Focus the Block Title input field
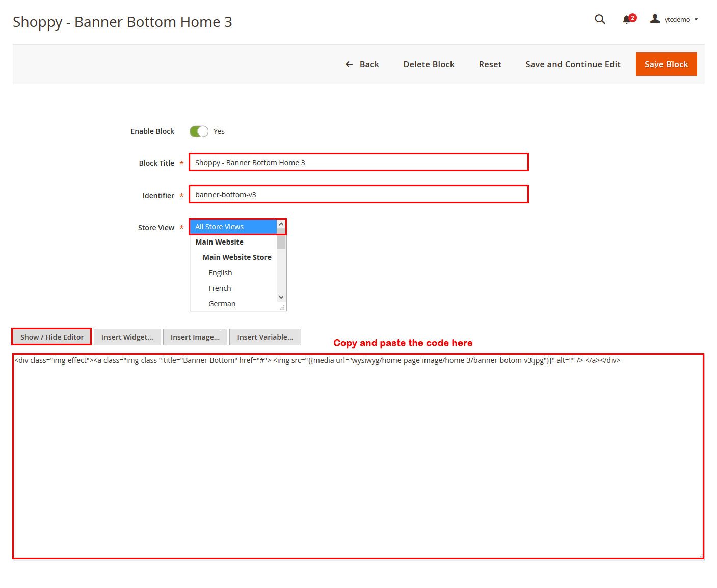717x588 pixels. [x=359, y=163]
